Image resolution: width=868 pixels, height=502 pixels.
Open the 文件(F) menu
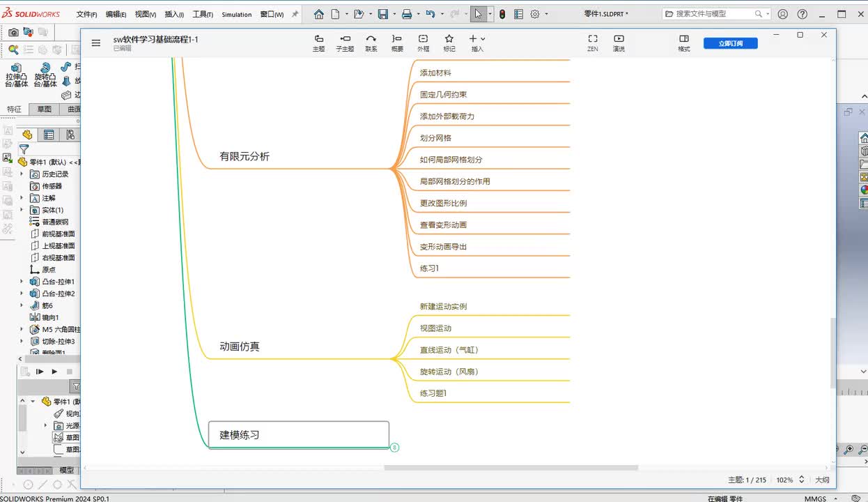[86, 14]
